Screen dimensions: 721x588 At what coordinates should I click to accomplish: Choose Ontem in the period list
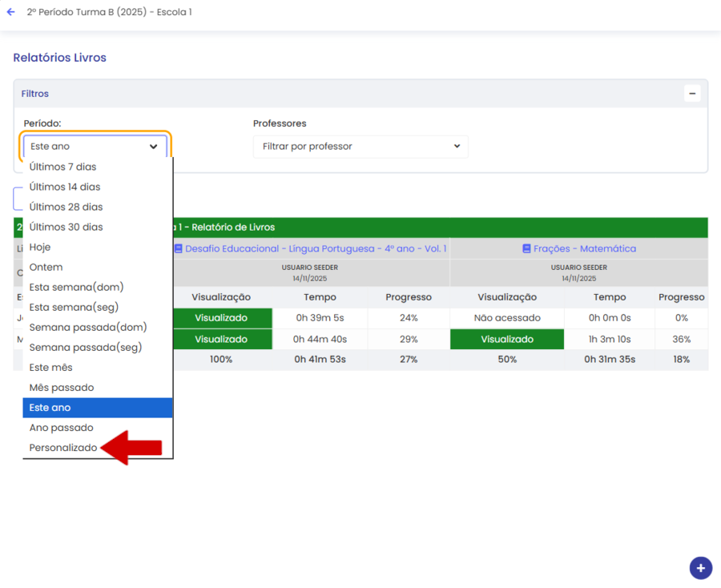pyautogui.click(x=46, y=267)
